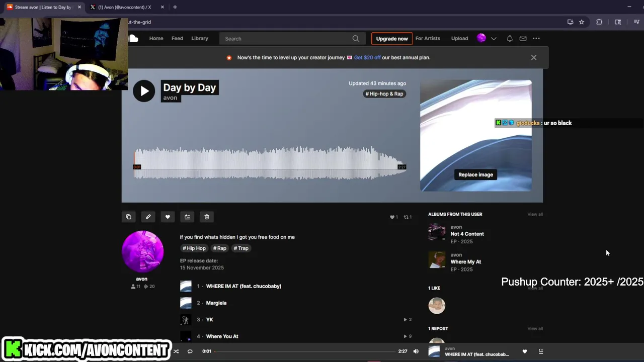Mute the player volume
Viewport: 644px width, 362px height.
coord(416,351)
